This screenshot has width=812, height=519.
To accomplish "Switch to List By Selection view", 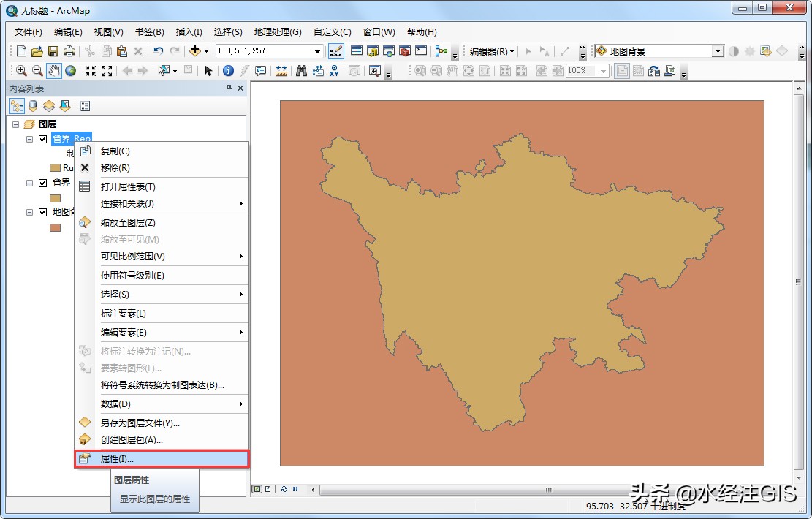I will 65,106.
